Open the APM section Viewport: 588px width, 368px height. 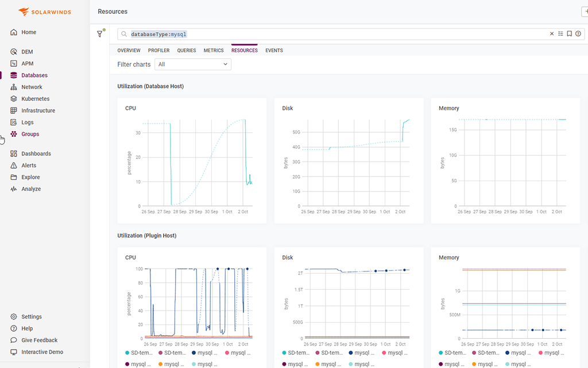[25, 63]
